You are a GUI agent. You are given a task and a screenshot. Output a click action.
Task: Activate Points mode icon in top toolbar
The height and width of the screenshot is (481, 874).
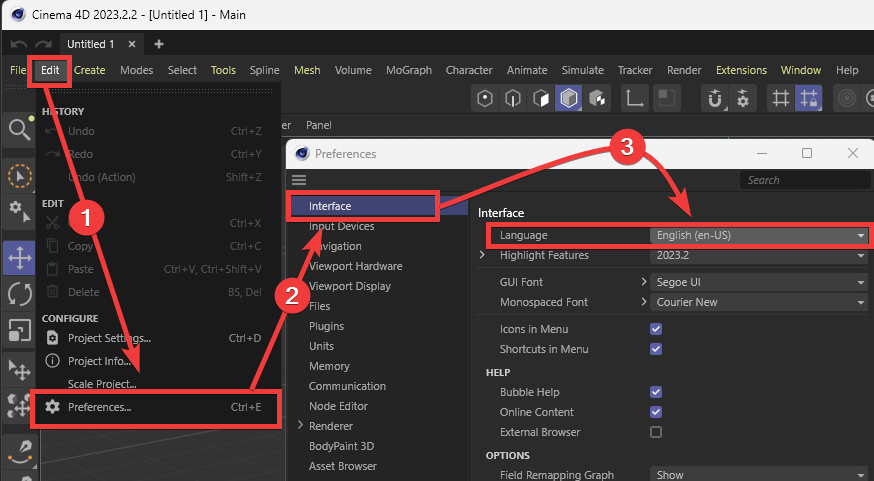(x=485, y=98)
